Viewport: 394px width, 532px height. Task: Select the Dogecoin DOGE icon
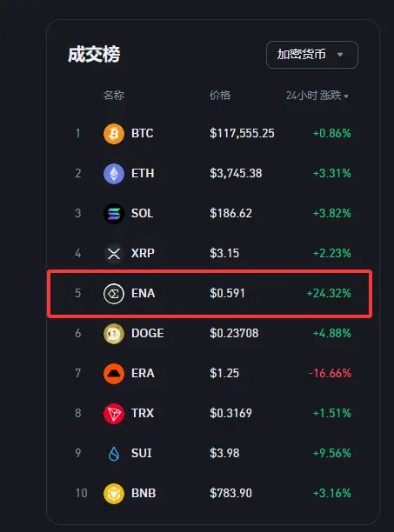pos(114,333)
